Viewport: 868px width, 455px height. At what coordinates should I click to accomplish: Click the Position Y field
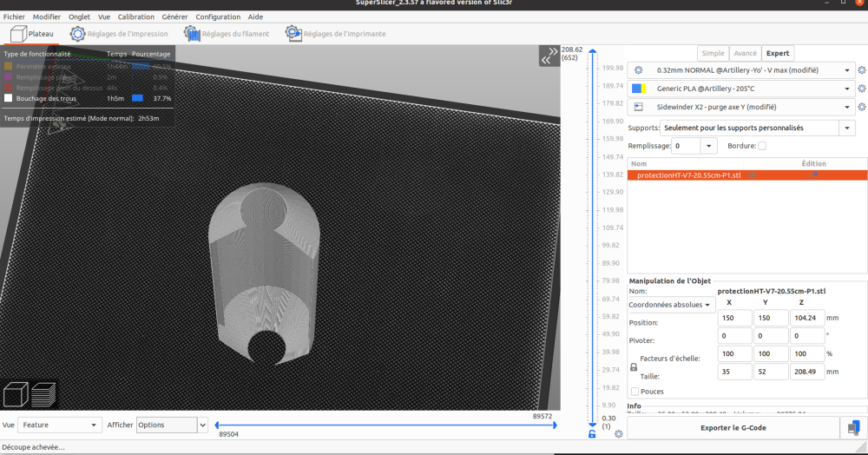click(771, 318)
